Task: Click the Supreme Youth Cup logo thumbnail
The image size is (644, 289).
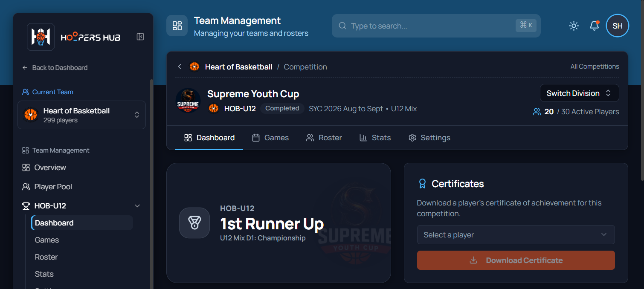Action: [x=188, y=101]
